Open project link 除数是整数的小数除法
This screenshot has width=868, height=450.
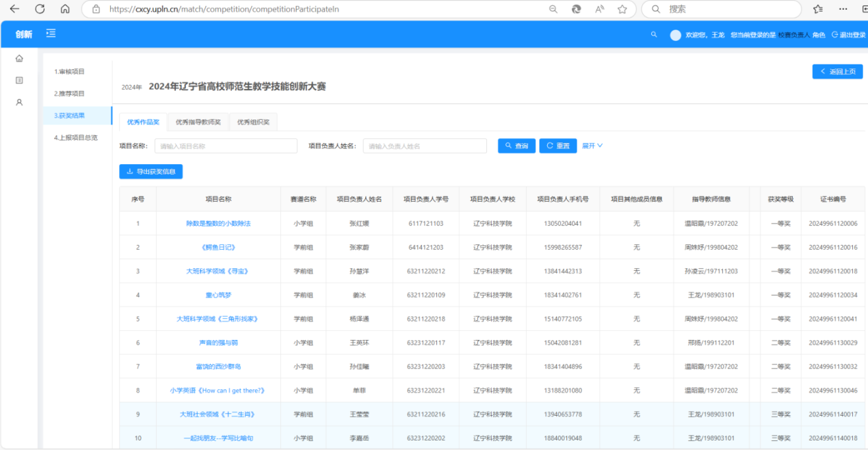pos(218,224)
